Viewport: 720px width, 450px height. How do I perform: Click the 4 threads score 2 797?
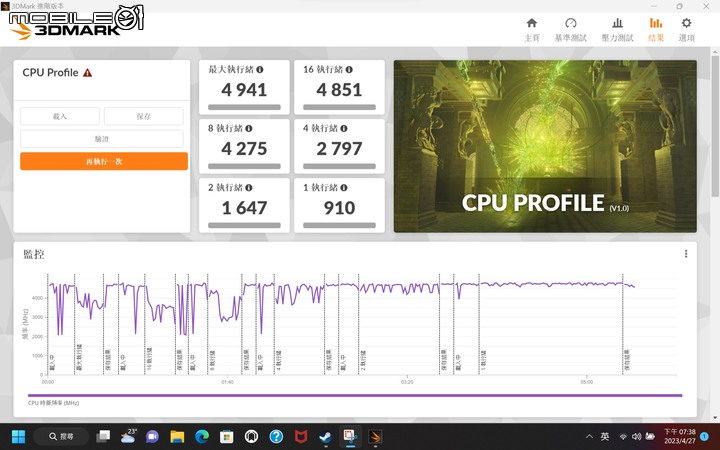339,148
